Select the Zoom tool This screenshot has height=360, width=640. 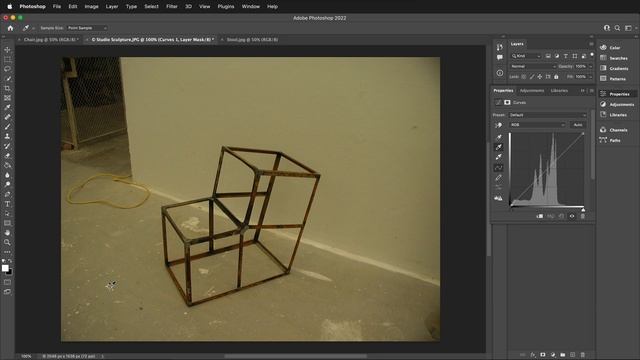coord(7,242)
